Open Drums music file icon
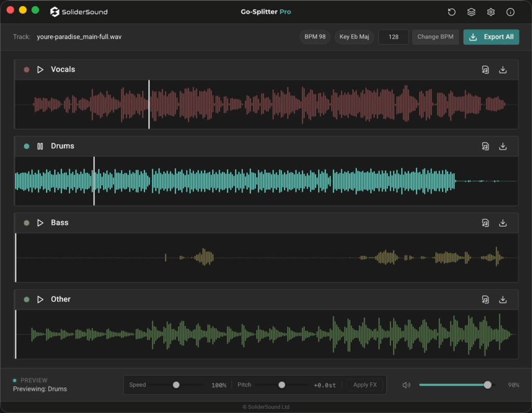 pyautogui.click(x=485, y=146)
